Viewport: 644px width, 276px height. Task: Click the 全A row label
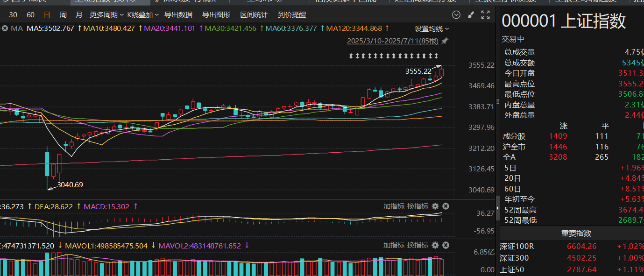coord(510,157)
